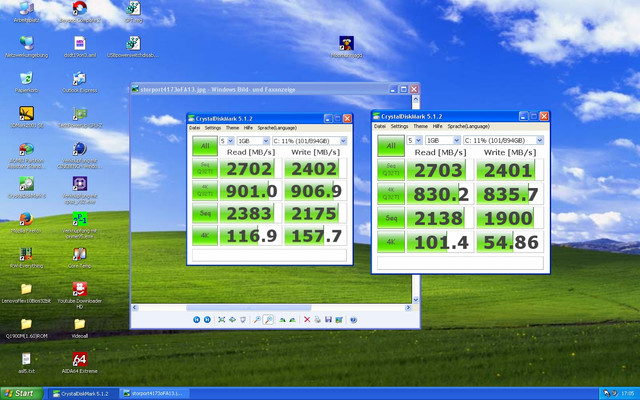Image resolution: width=640 pixels, height=400 pixels.
Task: Open Datei menu in front CrystalDiskMark window
Action: (380, 126)
